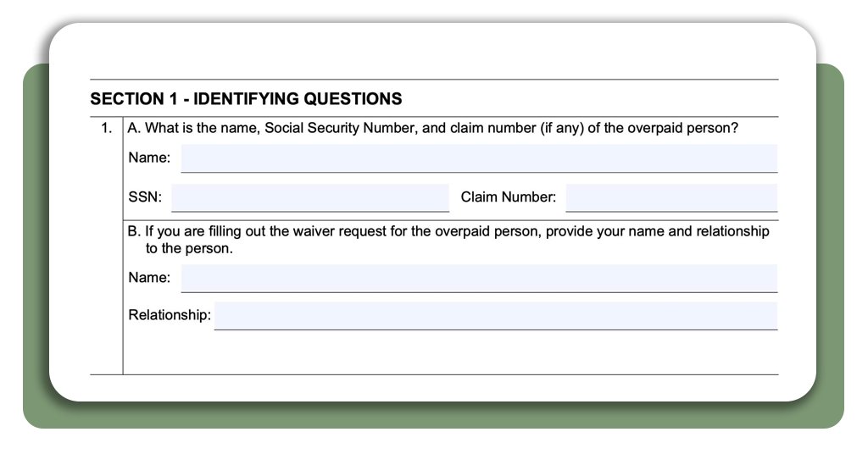868x454 pixels.
Task: Click the Relationship label
Action: [170, 315]
